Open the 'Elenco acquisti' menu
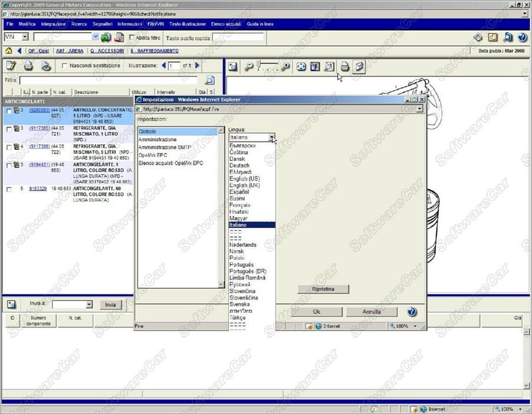Viewport: 532px width, 414px height. point(226,24)
